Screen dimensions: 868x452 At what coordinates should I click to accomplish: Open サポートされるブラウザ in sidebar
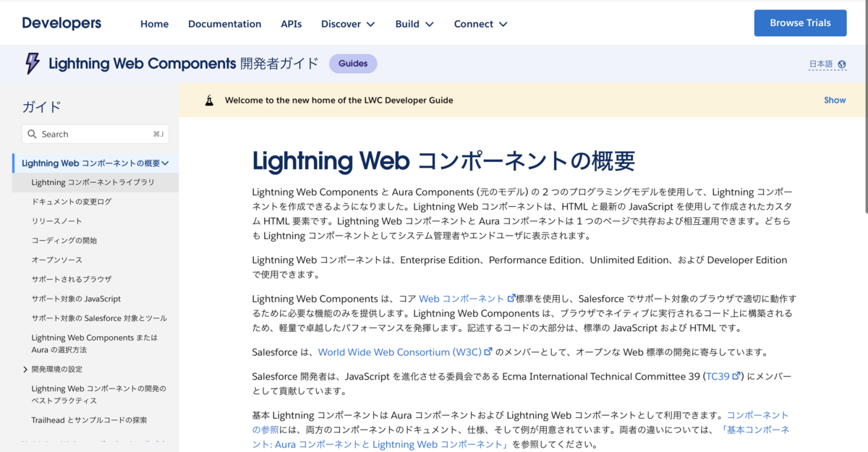tap(71, 279)
